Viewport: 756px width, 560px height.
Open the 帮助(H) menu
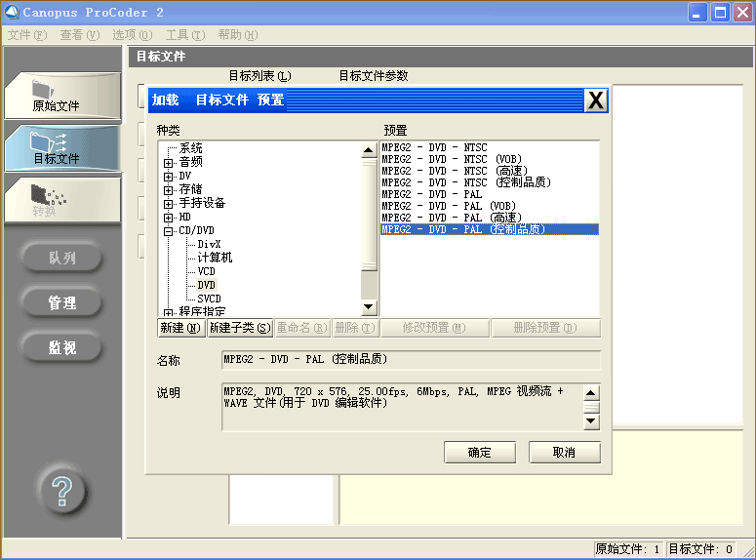coord(238,35)
